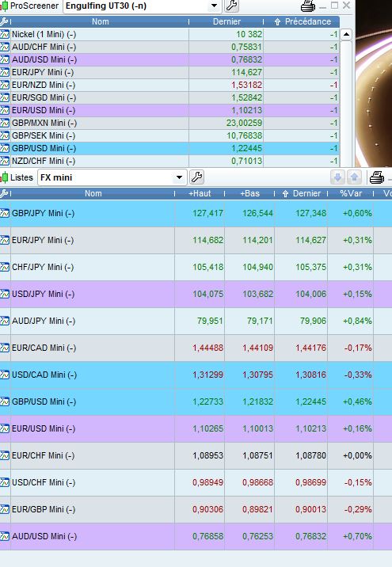The height and width of the screenshot is (567, 392).
Task: Click the wrench icon in the Listes column header
Action: click(x=4, y=193)
